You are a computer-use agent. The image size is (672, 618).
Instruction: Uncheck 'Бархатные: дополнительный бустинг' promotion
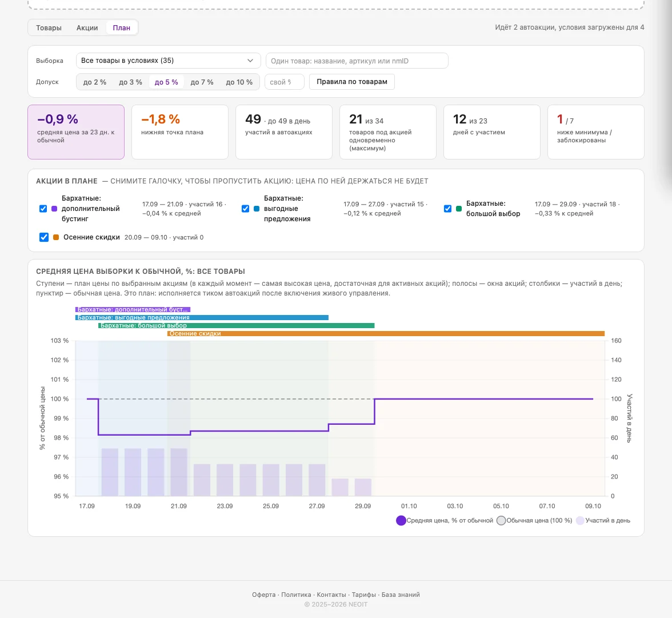pos(43,209)
